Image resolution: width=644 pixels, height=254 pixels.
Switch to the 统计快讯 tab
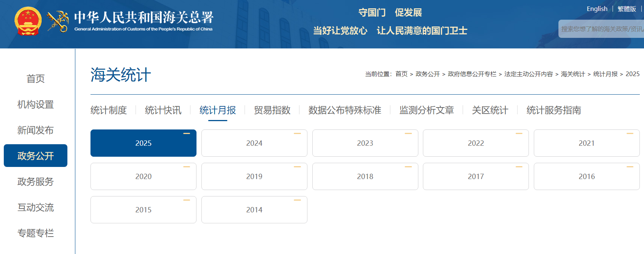163,110
